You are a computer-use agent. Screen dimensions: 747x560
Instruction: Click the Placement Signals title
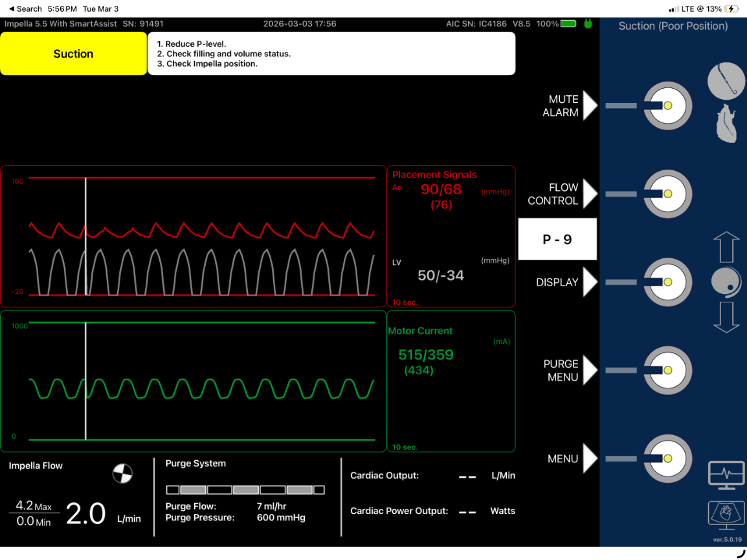click(x=434, y=174)
